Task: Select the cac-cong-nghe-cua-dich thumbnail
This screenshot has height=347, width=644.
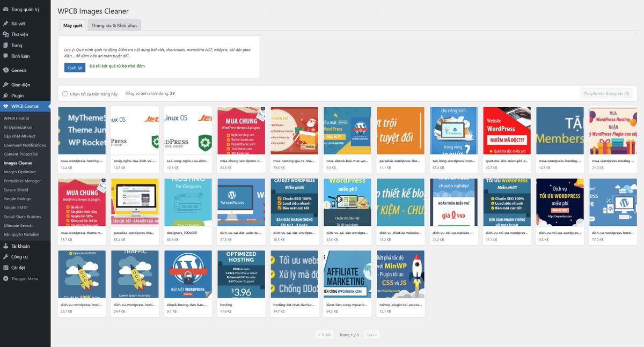Action: coord(188,130)
